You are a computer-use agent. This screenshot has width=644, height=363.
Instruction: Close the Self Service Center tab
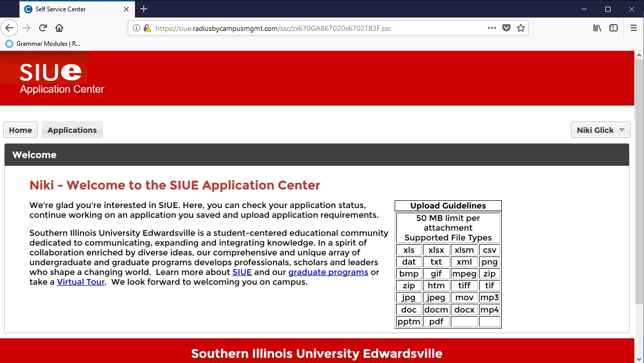[127, 9]
